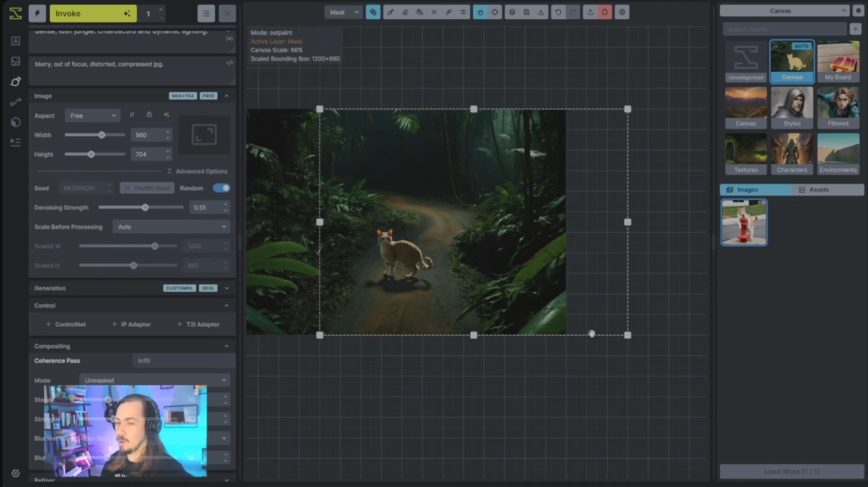Click the yellow Invoke button
This screenshot has width=868, height=487.
93,13
